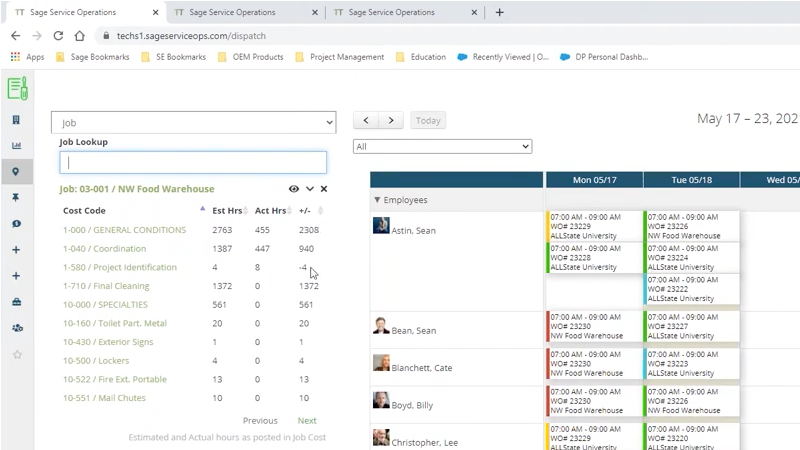
Task: Click the browser home icon
Action: point(80,36)
